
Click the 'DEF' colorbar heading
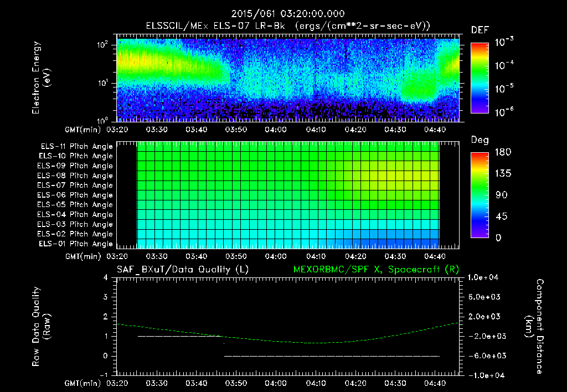(x=480, y=30)
